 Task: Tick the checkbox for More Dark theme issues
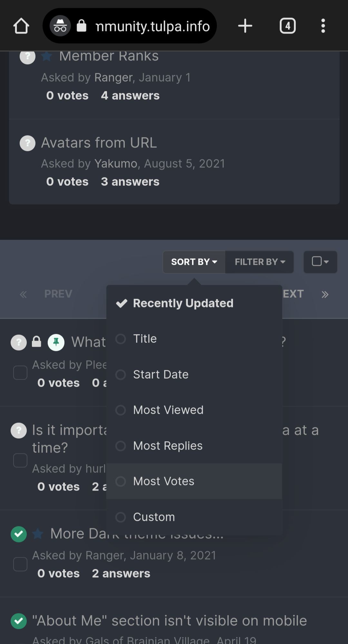click(x=20, y=564)
